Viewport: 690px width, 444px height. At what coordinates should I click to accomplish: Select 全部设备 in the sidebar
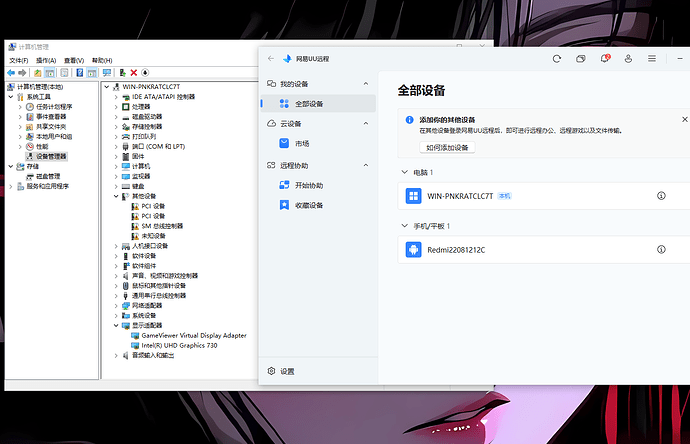pos(318,104)
